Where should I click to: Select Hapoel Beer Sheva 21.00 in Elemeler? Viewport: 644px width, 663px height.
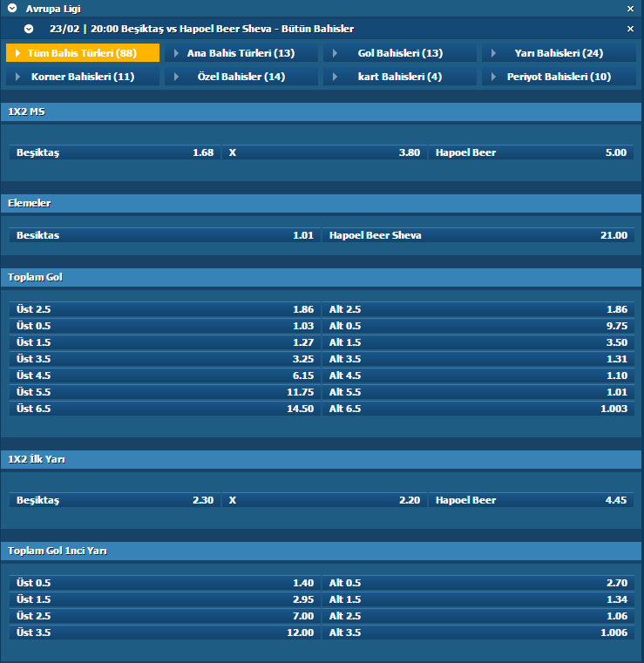click(x=478, y=235)
